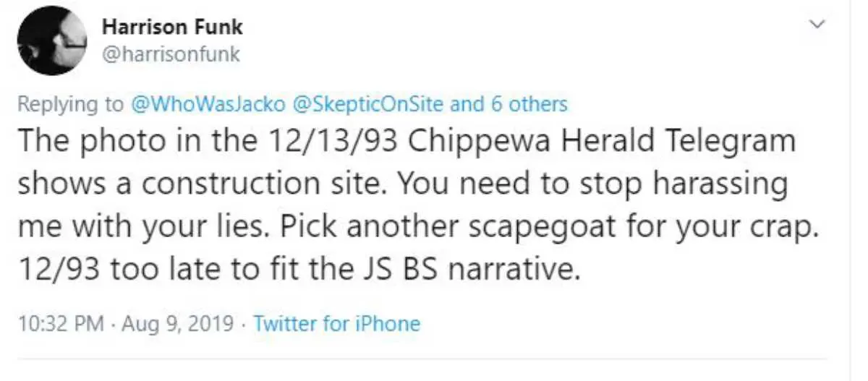Open the 'Twitter for iPhone' source link
Image resolution: width=868 pixels, height=381 pixels.
click(x=337, y=323)
